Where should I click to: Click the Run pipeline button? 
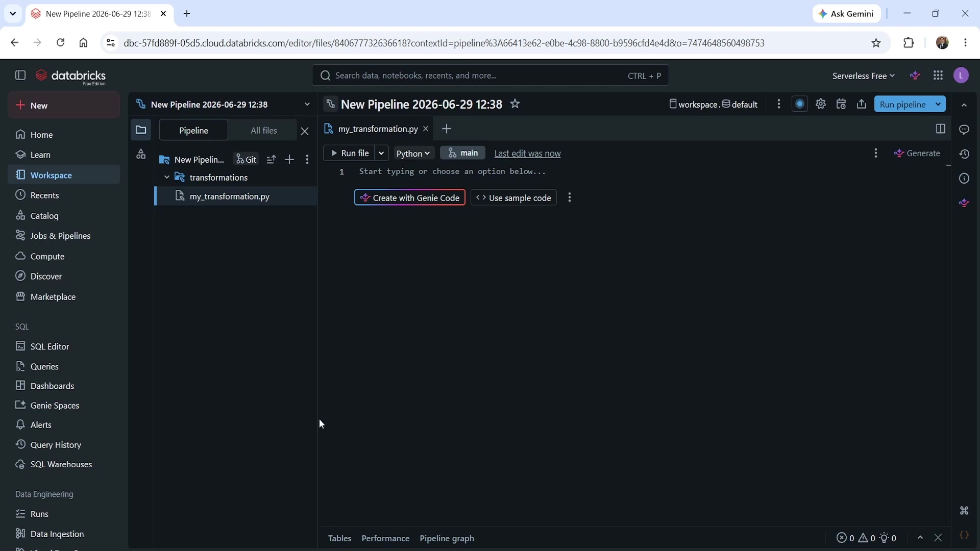click(902, 104)
